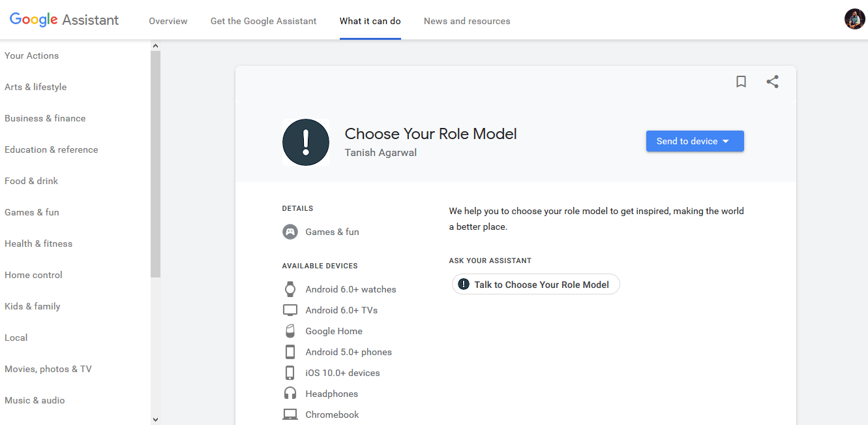The height and width of the screenshot is (425, 868).
Task: Click the Choose Your Role Model title
Action: [x=431, y=134]
